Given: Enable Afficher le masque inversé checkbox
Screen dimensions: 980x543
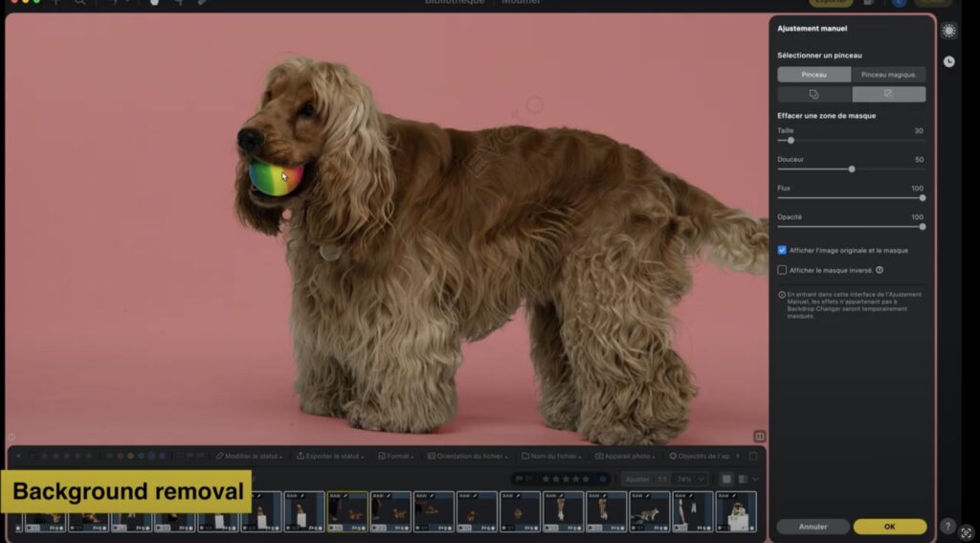Looking at the screenshot, I should point(782,270).
